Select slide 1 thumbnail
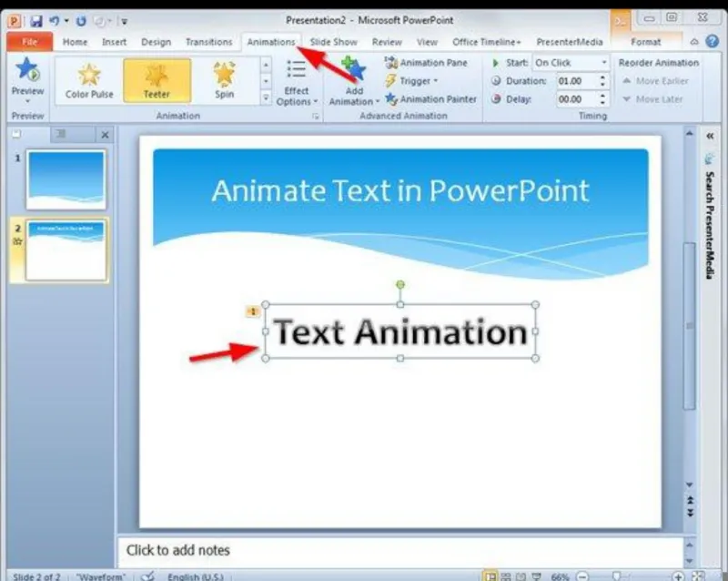Screen dimensions: 728x581 (66, 180)
